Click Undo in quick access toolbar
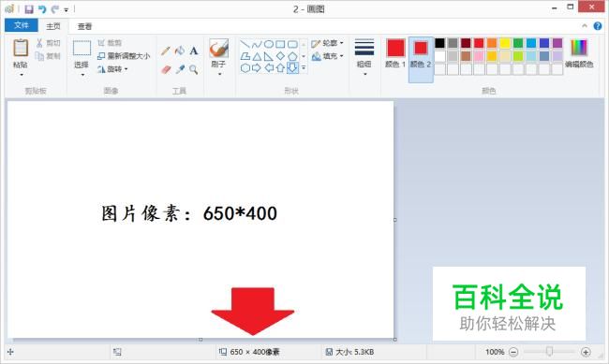Viewport: 609px width, 364px height. point(42,8)
